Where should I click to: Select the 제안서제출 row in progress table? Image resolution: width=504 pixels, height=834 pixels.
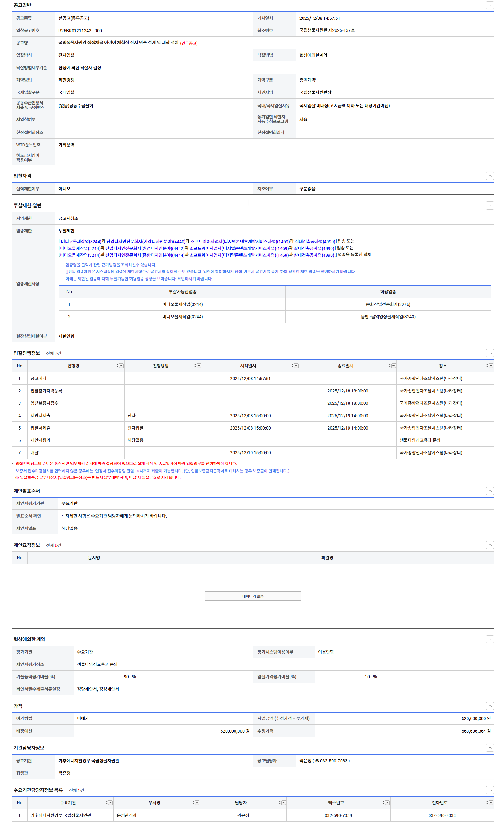coord(40,415)
